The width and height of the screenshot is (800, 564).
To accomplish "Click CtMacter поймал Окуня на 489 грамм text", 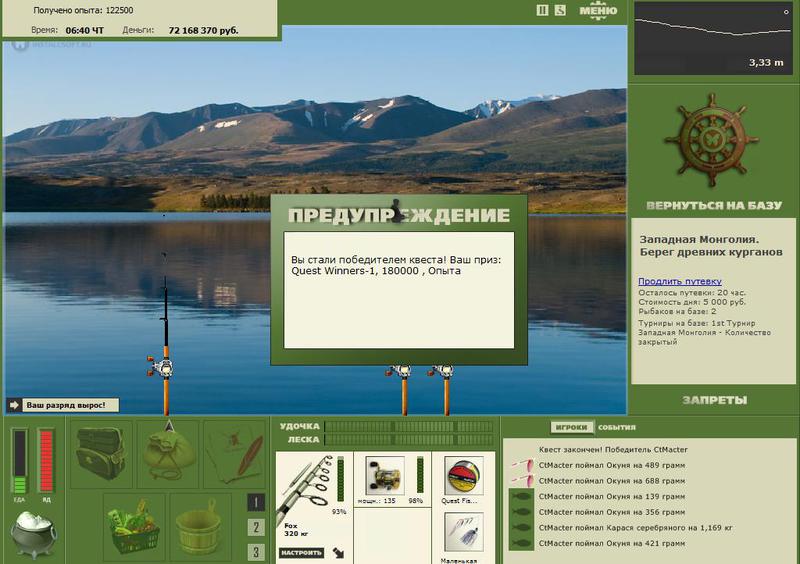I will click(x=612, y=465).
